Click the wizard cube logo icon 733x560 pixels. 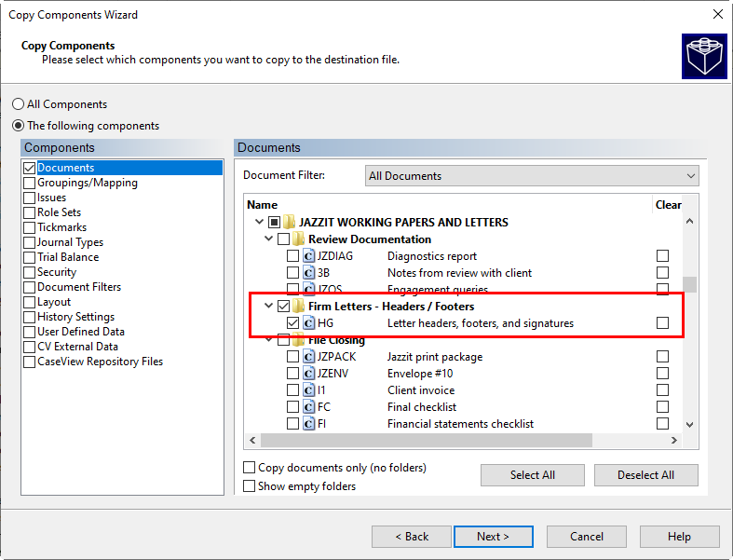tap(704, 56)
